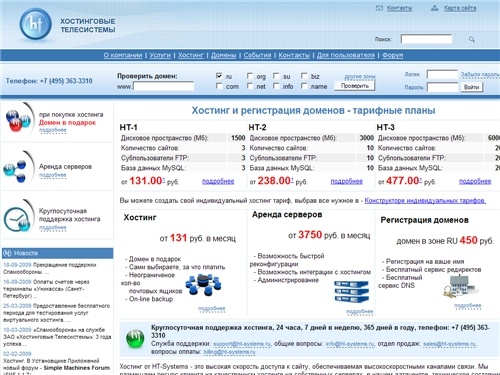
Task: Open подробнее link for HT-3 plan
Action: click(475, 181)
